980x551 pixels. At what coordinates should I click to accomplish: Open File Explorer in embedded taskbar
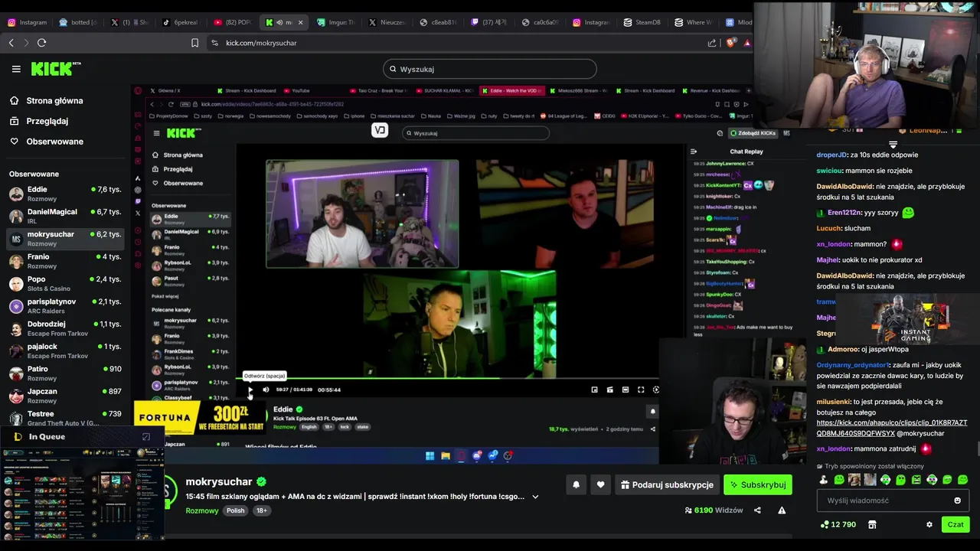coord(446,456)
